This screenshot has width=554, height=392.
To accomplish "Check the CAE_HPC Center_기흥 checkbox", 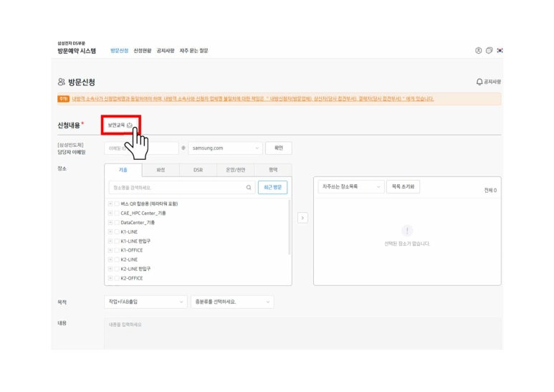I will (116, 213).
